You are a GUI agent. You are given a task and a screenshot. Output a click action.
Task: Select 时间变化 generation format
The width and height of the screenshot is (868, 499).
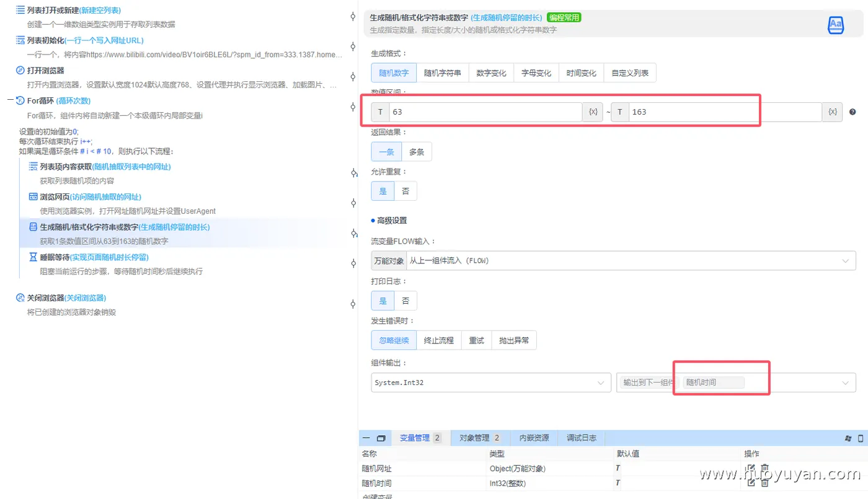(582, 73)
